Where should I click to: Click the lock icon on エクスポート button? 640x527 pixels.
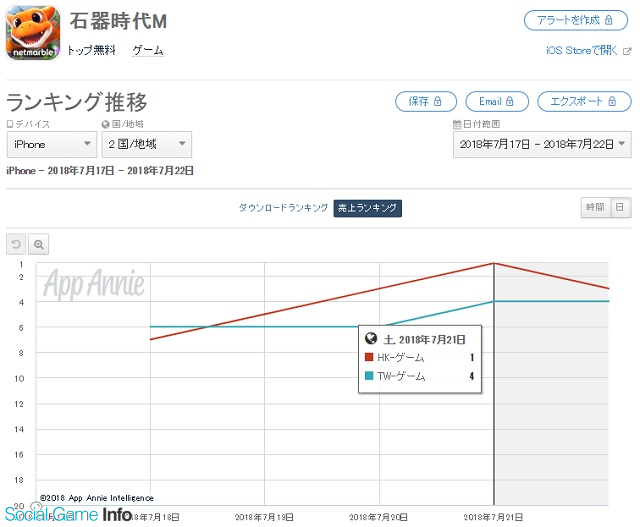click(x=612, y=101)
